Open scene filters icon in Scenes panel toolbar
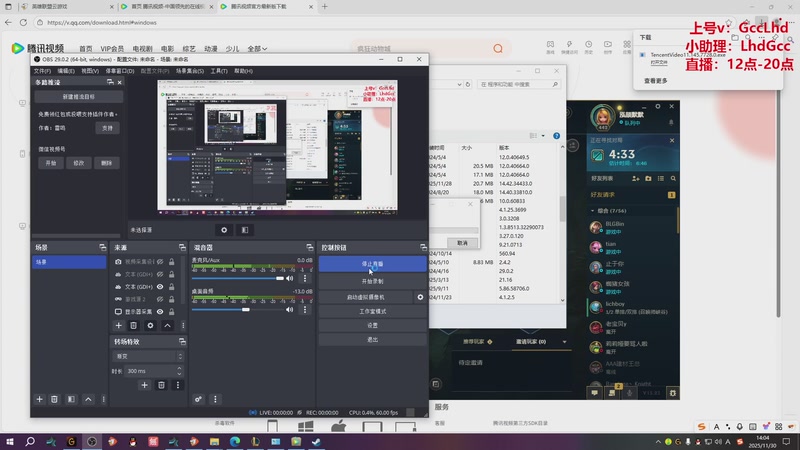 coord(71,399)
